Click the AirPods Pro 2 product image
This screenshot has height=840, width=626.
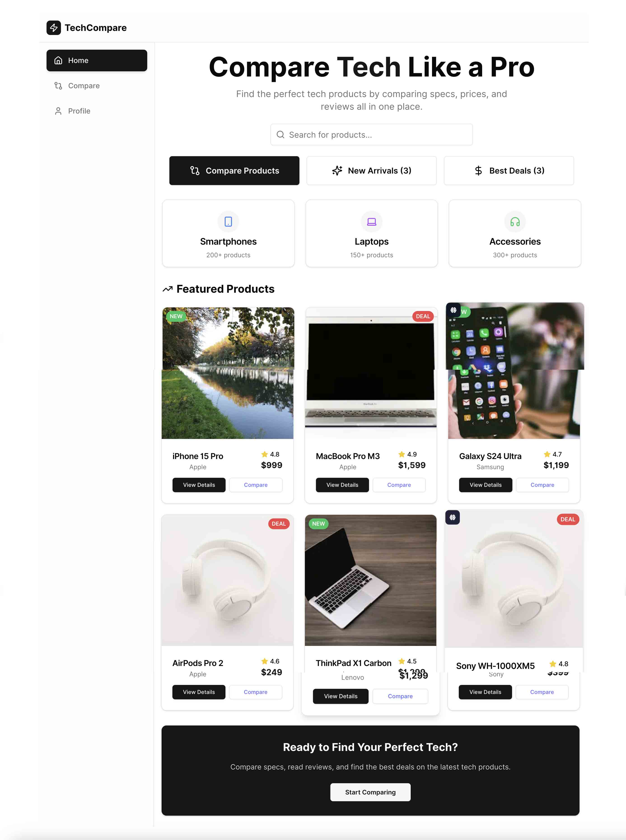[x=227, y=580]
